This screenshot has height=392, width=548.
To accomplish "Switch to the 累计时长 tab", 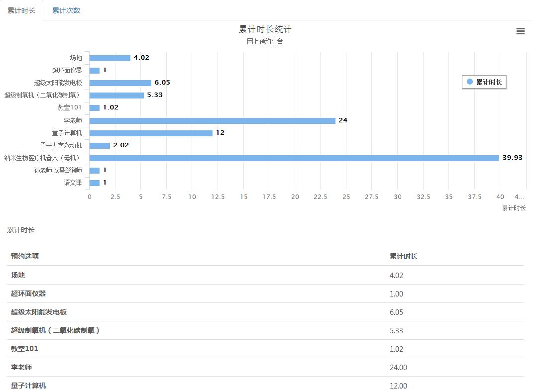I will [x=22, y=10].
